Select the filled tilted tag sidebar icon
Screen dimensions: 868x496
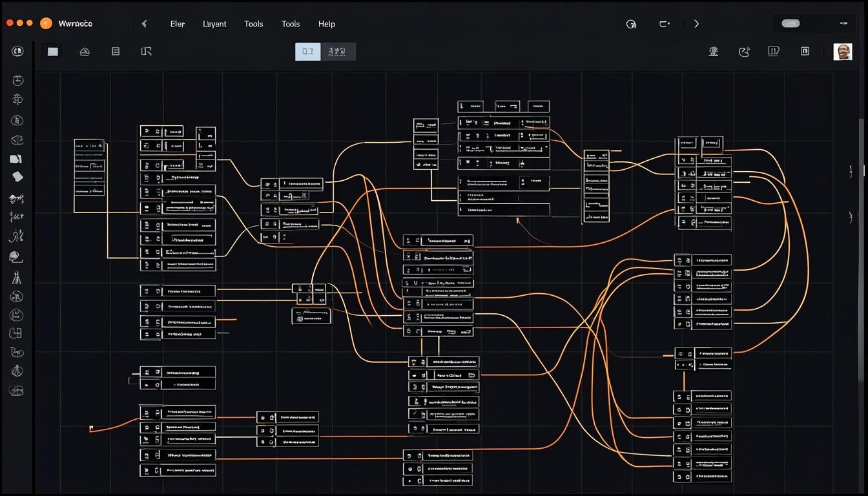17,177
